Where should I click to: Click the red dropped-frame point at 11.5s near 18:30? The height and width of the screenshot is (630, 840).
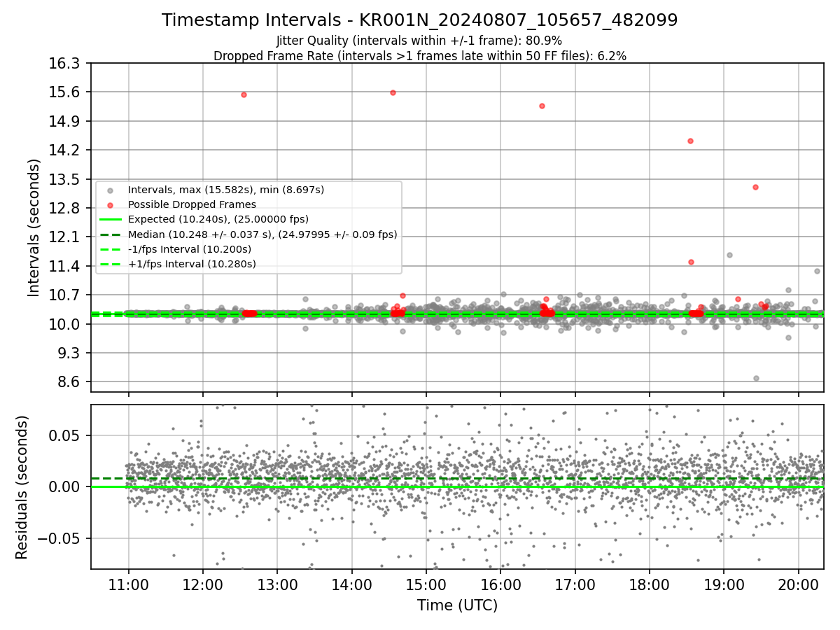pos(691,262)
